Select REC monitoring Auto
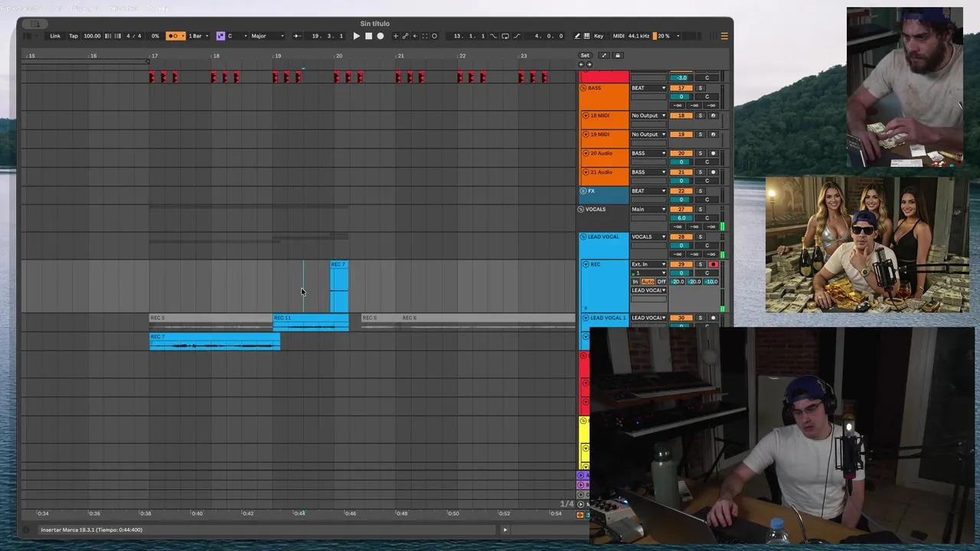Viewport: 980px width, 551px height. pos(648,282)
